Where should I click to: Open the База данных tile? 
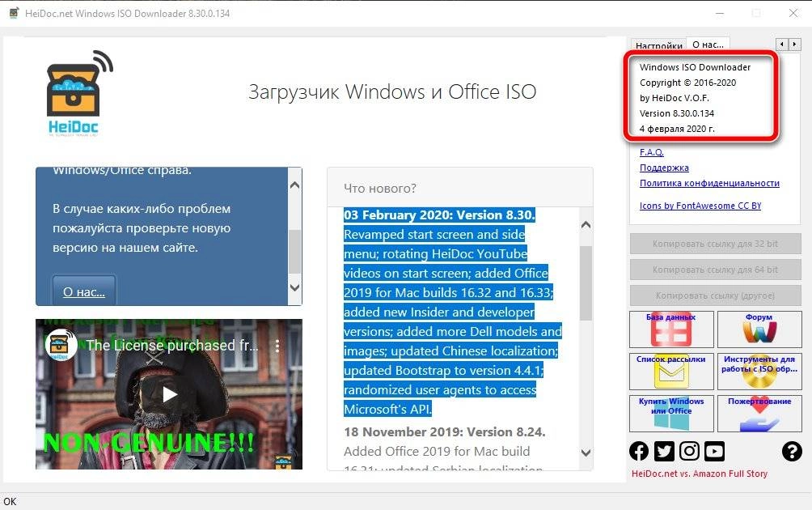pyautogui.click(x=671, y=329)
